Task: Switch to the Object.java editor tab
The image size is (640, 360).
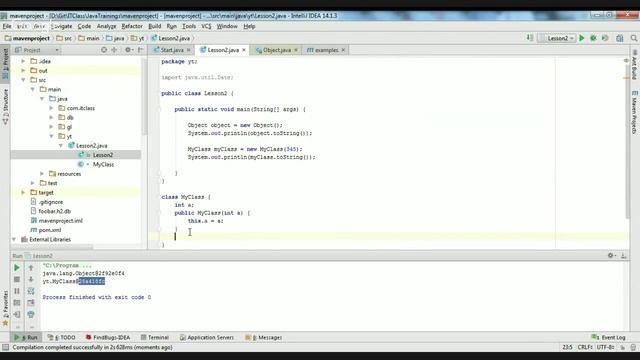Action: 276,50
